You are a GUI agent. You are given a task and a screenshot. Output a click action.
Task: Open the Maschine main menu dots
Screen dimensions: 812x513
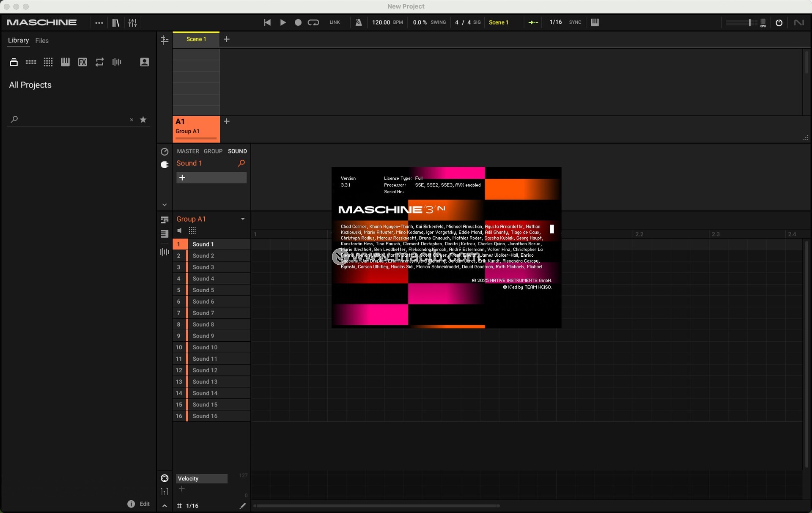99,23
